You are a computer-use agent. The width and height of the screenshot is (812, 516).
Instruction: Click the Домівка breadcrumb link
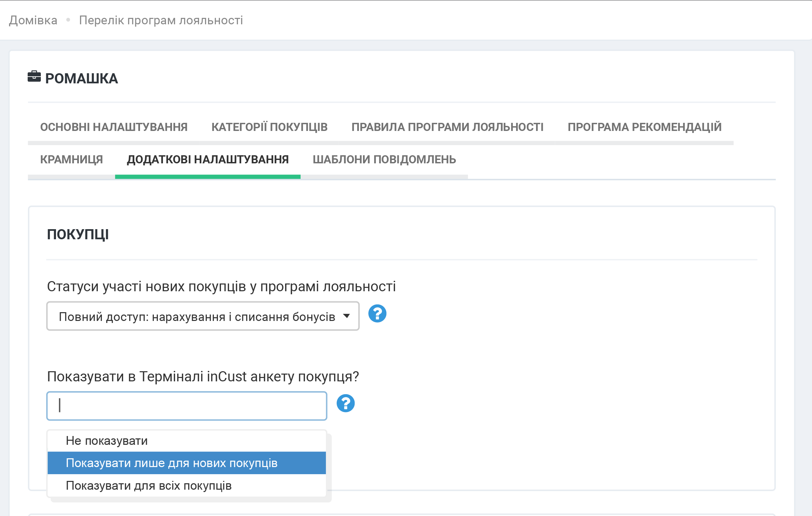click(33, 20)
